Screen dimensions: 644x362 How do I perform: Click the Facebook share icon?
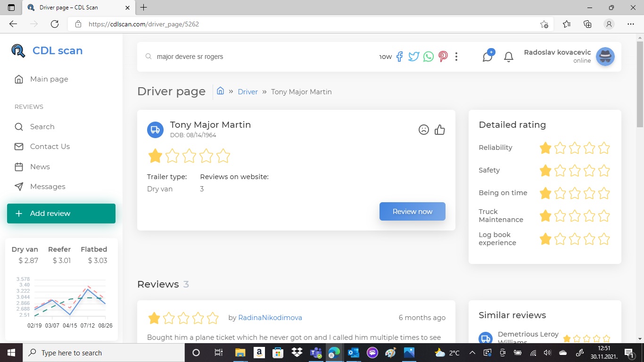[x=399, y=57]
